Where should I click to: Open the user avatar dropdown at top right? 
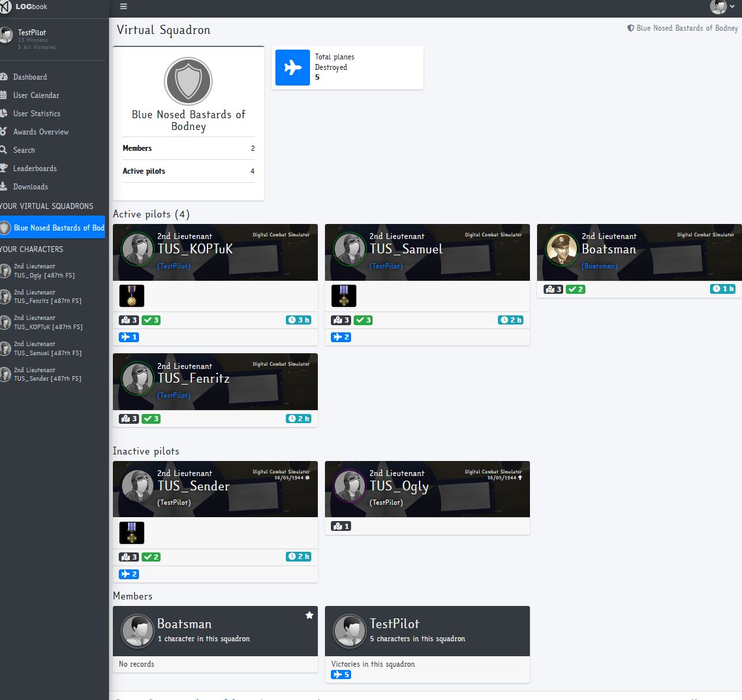click(x=721, y=7)
